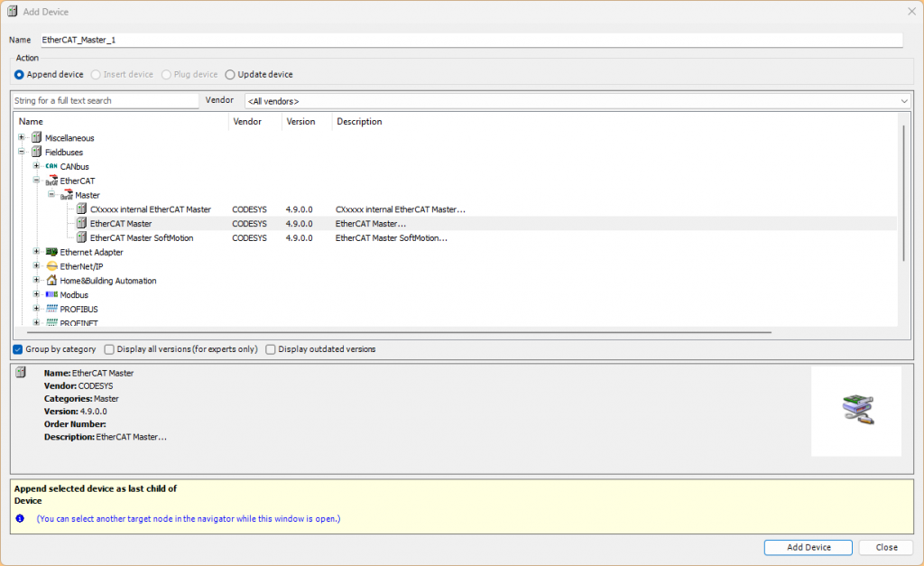The image size is (924, 566).
Task: Enable Display outdated versions checkbox
Action: (x=271, y=349)
